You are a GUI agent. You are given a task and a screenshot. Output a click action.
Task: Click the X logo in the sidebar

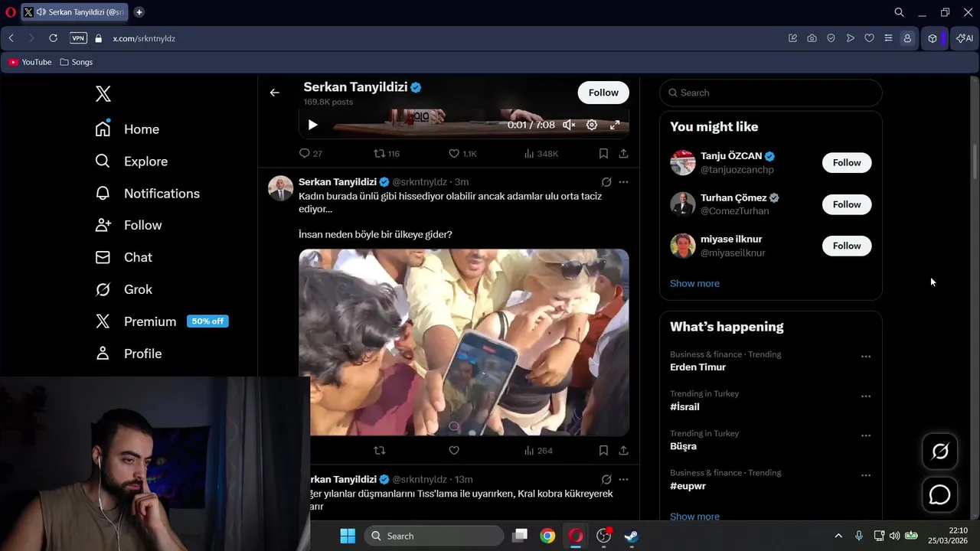click(x=103, y=94)
